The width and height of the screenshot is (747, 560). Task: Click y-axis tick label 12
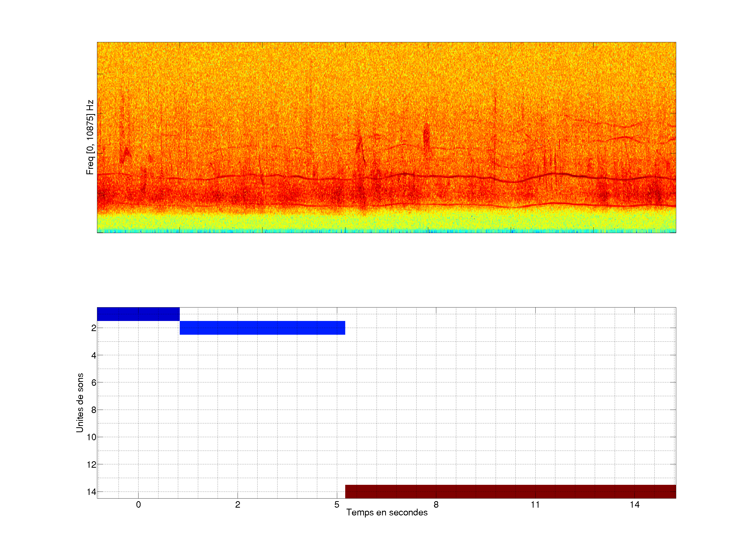(92, 465)
